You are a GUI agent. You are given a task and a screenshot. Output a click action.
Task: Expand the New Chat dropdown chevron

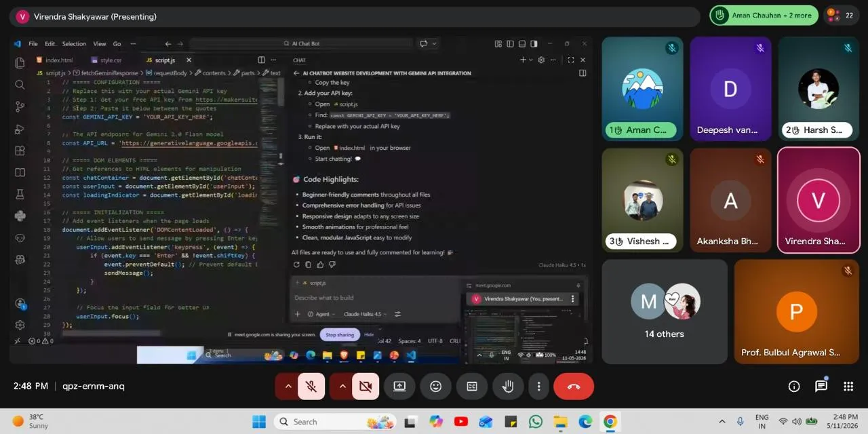530,60
